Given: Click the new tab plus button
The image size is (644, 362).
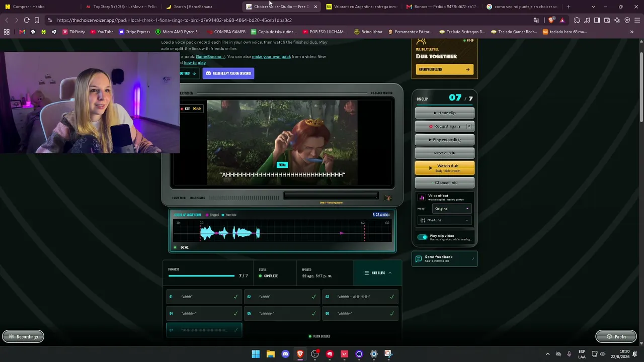Looking at the screenshot, I should tap(569, 7).
